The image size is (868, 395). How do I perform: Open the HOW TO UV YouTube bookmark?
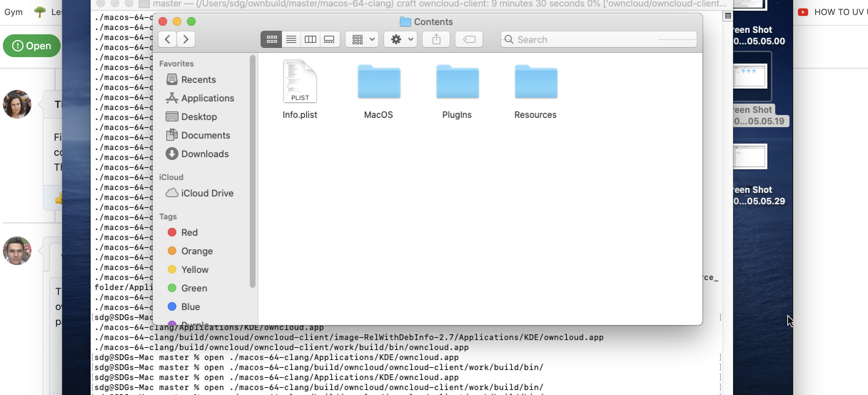tap(832, 12)
